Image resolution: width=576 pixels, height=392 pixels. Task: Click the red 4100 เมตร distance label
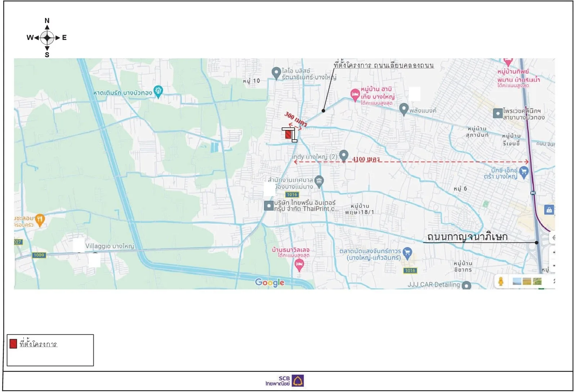[x=366, y=159]
